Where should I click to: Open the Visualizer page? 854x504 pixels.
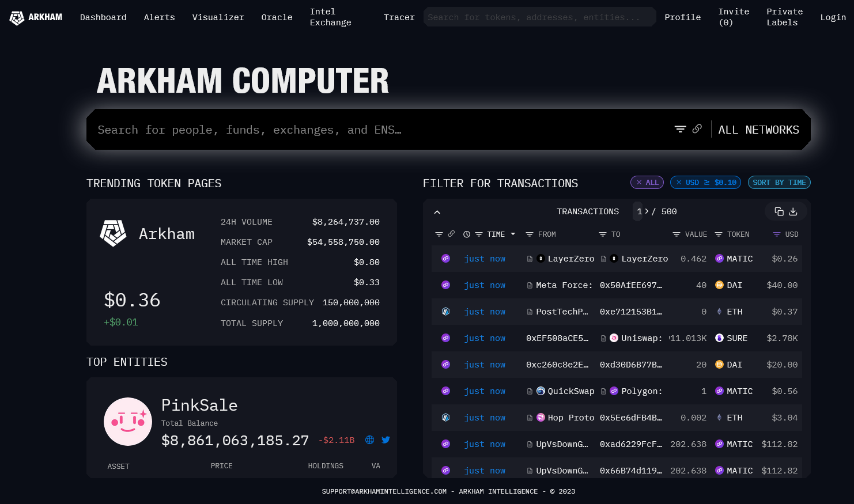pos(218,17)
